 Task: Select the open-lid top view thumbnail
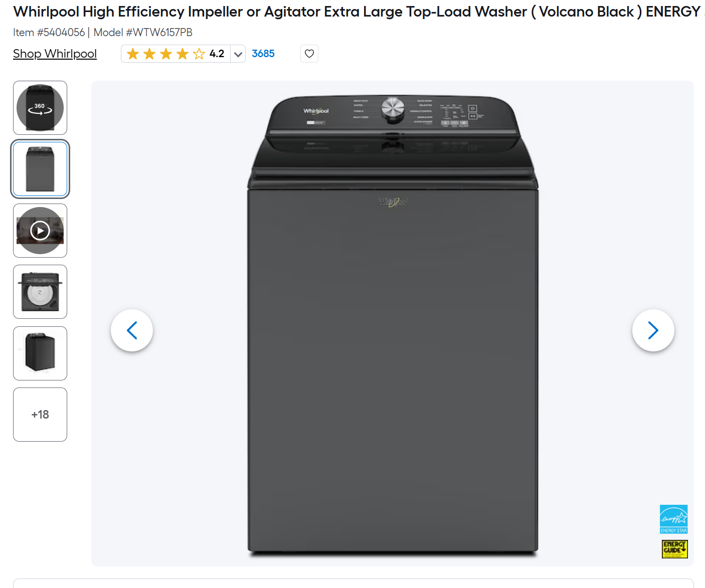(40, 292)
